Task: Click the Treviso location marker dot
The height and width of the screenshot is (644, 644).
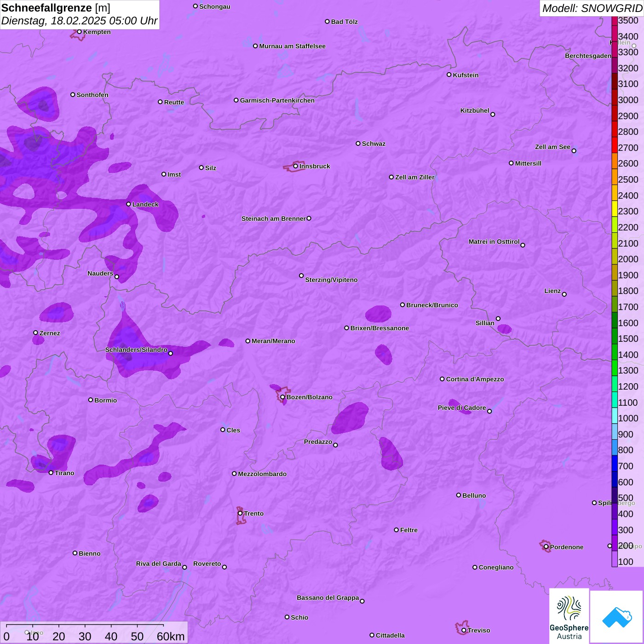Action: [x=464, y=630]
